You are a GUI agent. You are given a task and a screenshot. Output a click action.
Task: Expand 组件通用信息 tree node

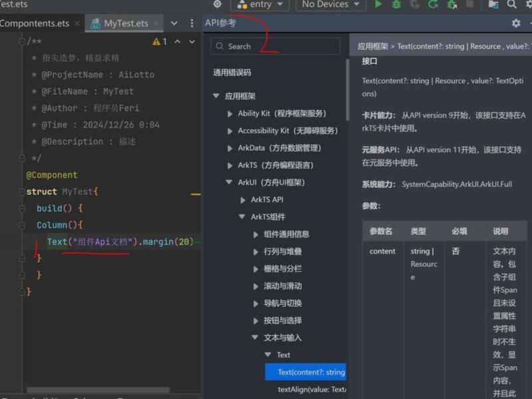point(256,235)
